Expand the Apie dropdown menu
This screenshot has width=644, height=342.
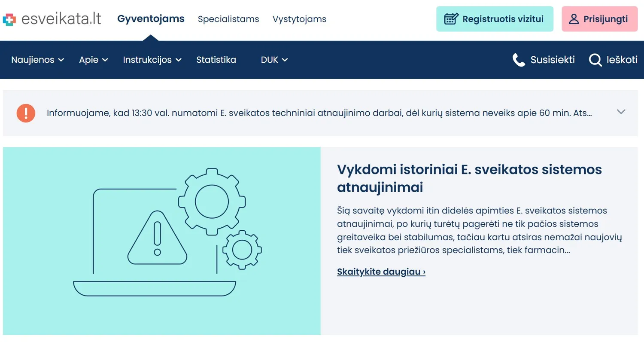(x=94, y=60)
